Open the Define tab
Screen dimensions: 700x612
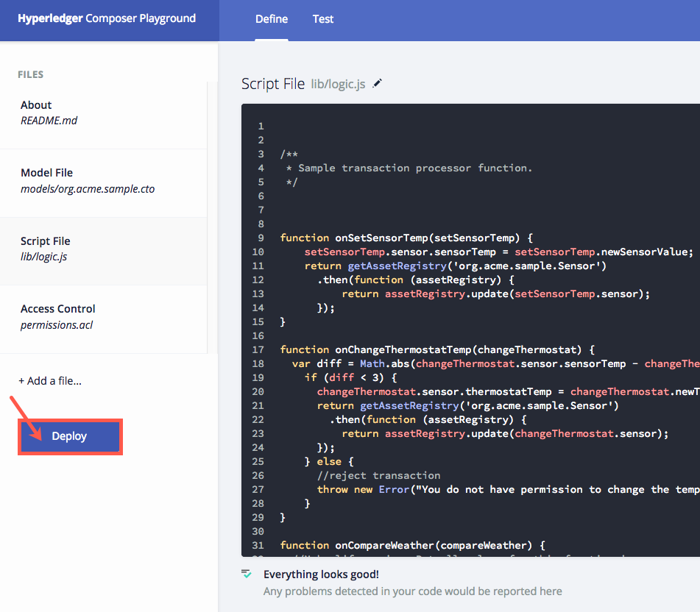click(272, 19)
